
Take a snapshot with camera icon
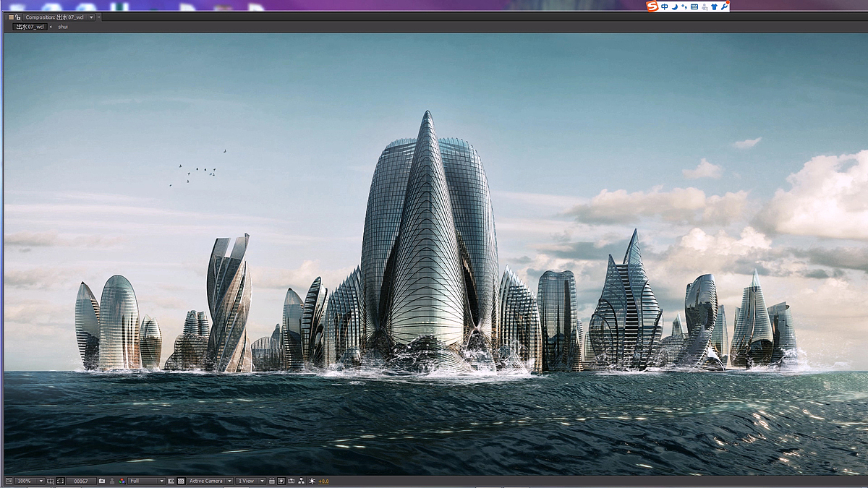102,481
